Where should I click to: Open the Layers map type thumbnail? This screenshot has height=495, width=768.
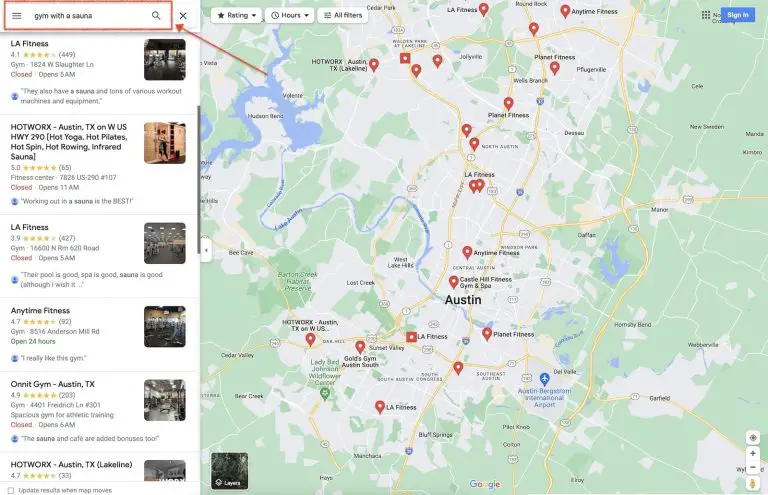[229, 470]
